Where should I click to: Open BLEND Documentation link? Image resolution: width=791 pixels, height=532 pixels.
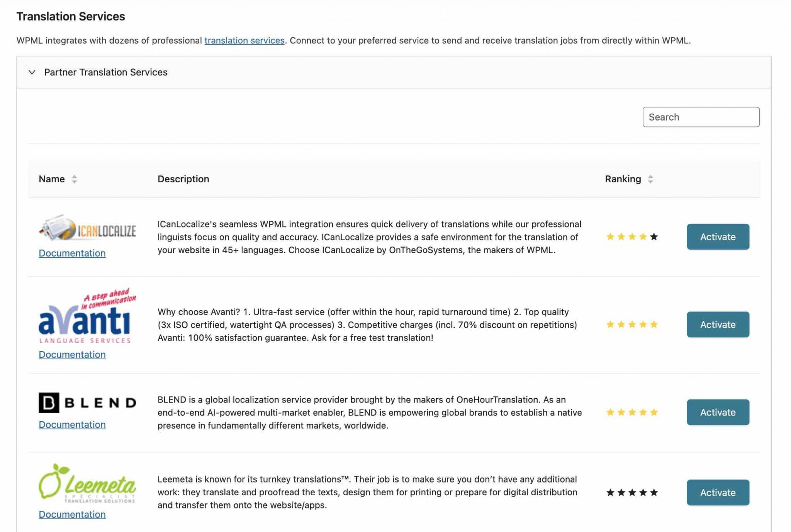(x=72, y=425)
